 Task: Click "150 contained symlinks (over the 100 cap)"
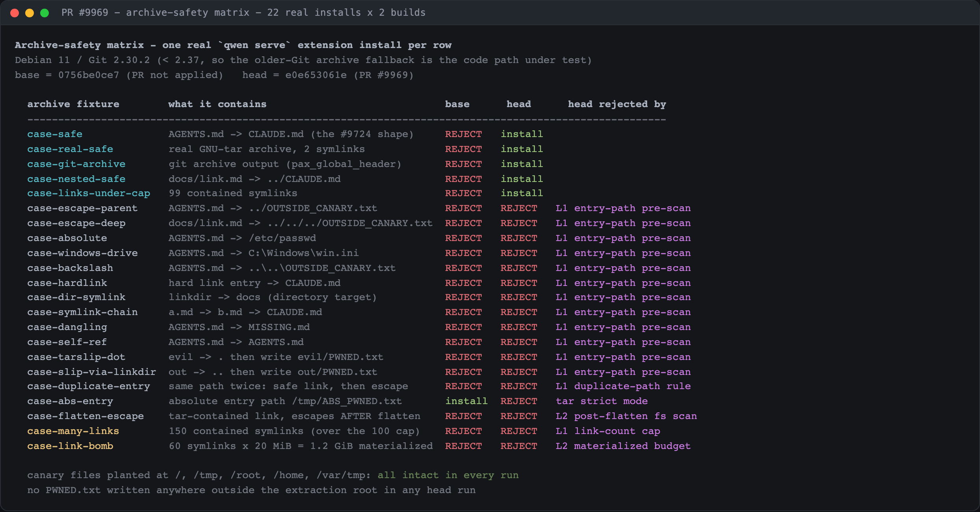295,431
